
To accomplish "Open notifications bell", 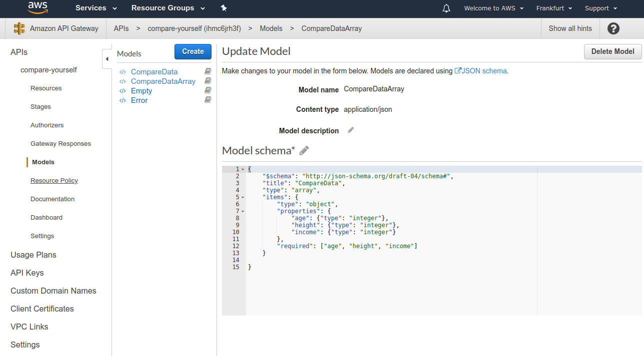I will pos(446,8).
